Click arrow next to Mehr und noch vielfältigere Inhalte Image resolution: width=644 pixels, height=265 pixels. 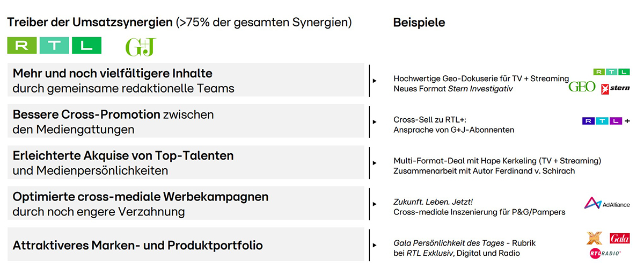click(x=375, y=80)
